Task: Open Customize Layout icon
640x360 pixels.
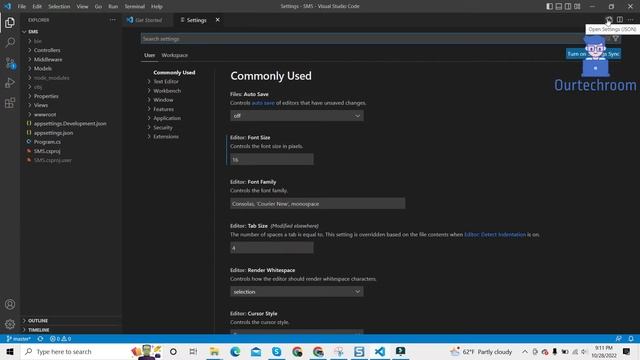Action: click(x=577, y=6)
